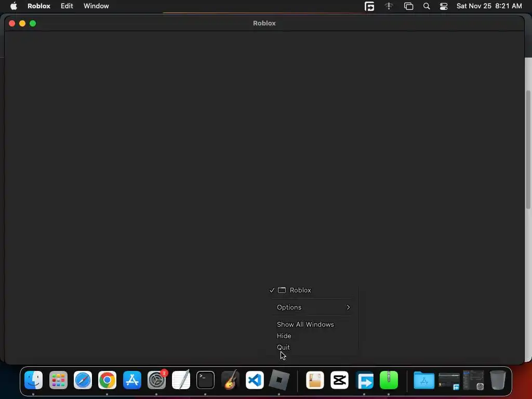
Task: Launch CapCut from the Dock
Action: tap(339, 380)
